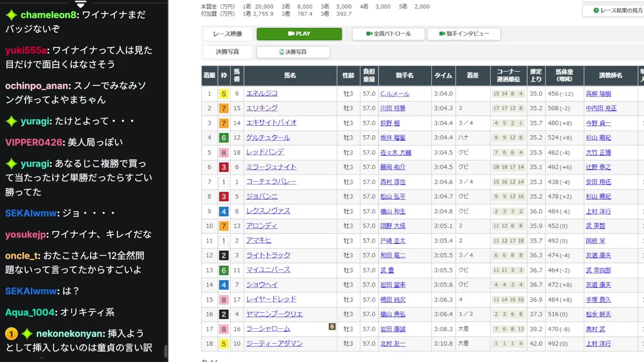
Task: Open the horse page for レイヤードレッド
Action: click(271, 299)
